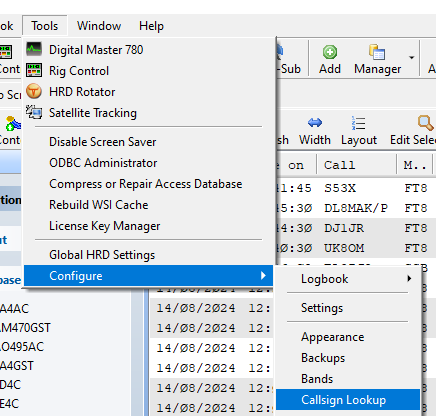Click the Width blue arrows icon

315,123
